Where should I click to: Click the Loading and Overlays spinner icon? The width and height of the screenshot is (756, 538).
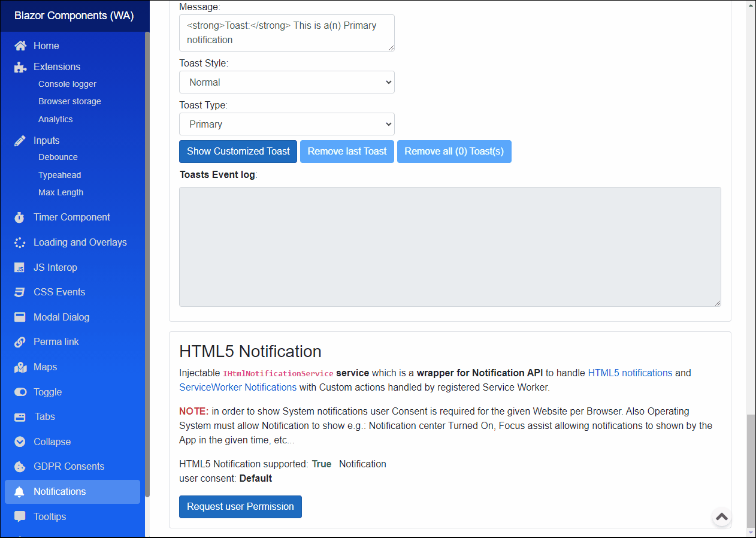(x=20, y=242)
